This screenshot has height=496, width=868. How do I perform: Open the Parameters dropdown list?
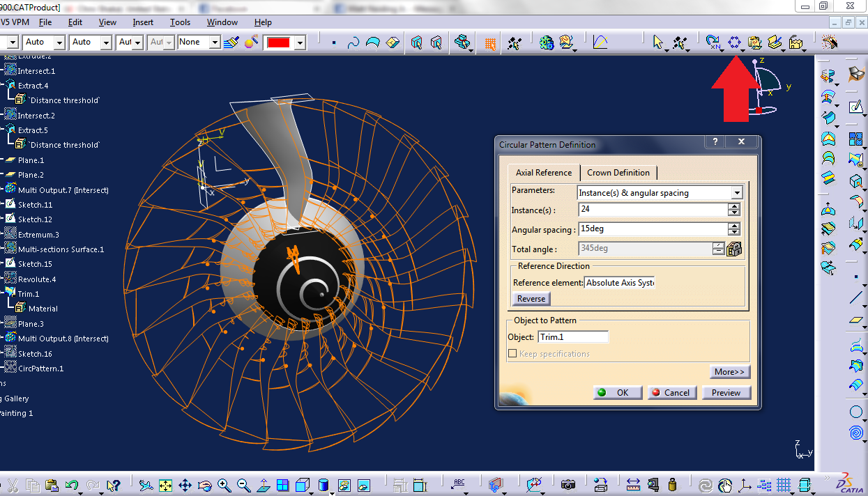(x=737, y=193)
